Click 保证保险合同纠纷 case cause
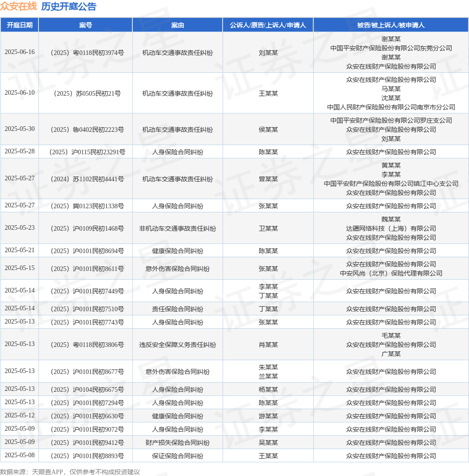 click(x=178, y=456)
